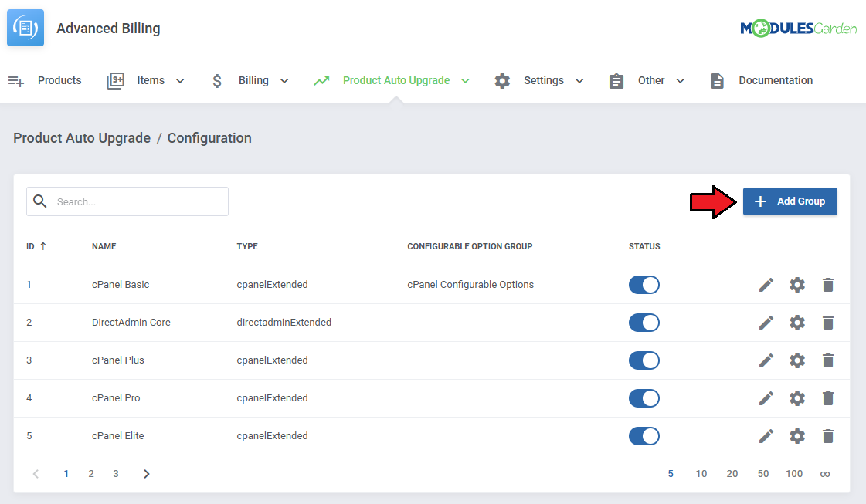Toggle status for cPanel Pro
This screenshot has height=504, width=866.
click(x=644, y=398)
